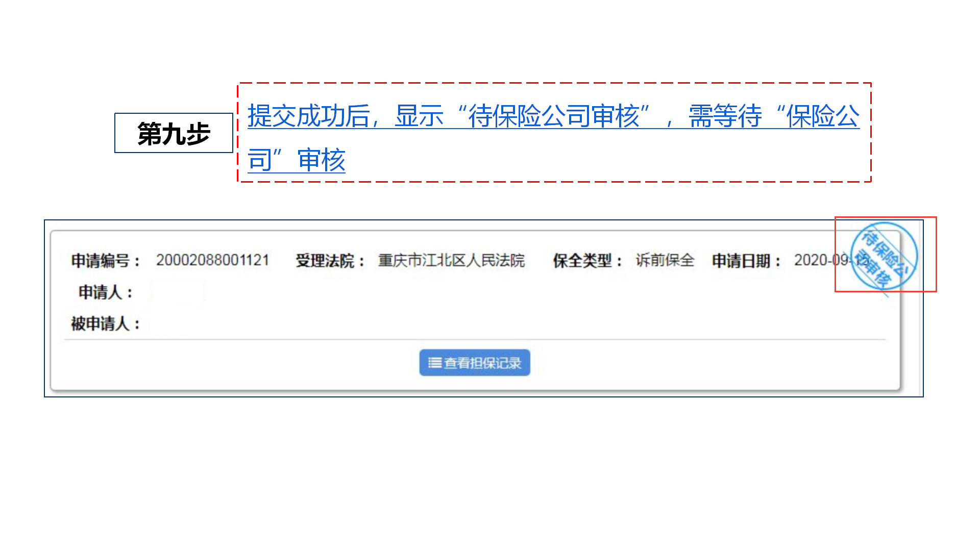Click inside the empty 申请人 input area

(x=176, y=292)
